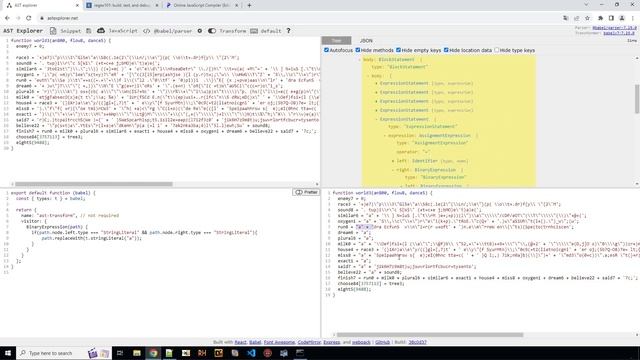Open the @babel/parser code-brackets icon
The width and height of the screenshot is (640, 360).
[147, 31]
